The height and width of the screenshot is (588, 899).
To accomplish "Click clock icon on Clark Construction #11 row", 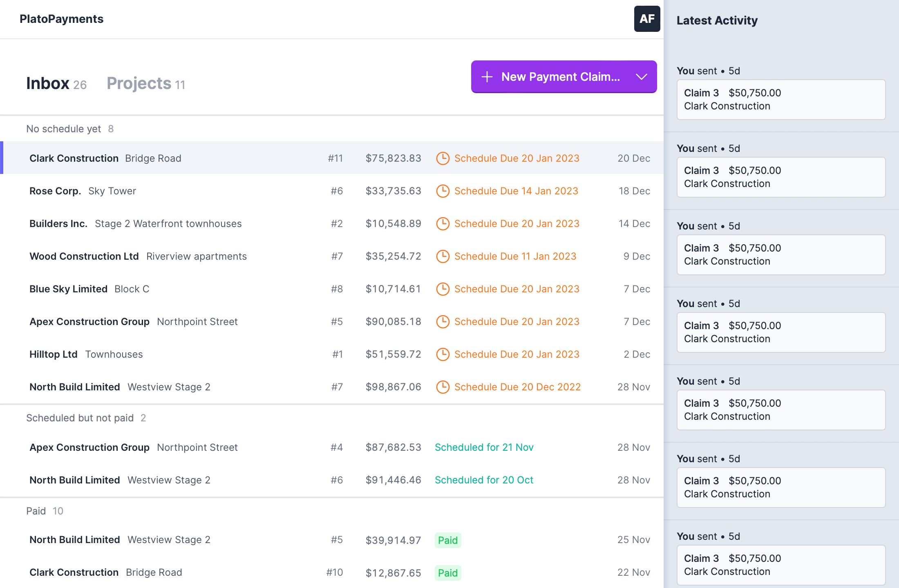I will [x=443, y=158].
